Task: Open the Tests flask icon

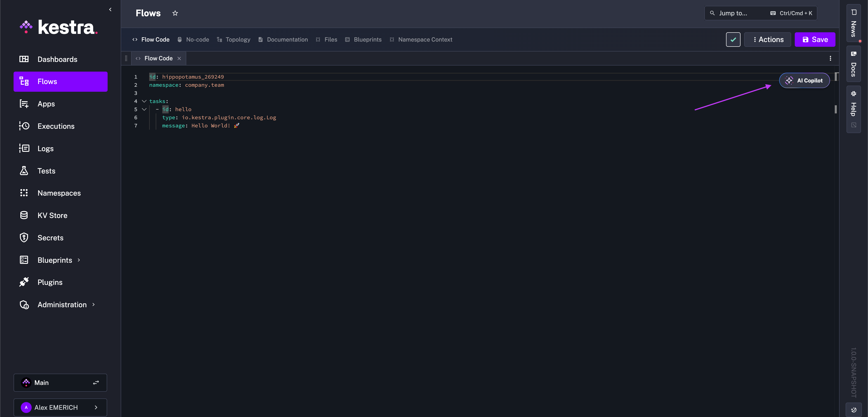Action: pyautogui.click(x=24, y=171)
